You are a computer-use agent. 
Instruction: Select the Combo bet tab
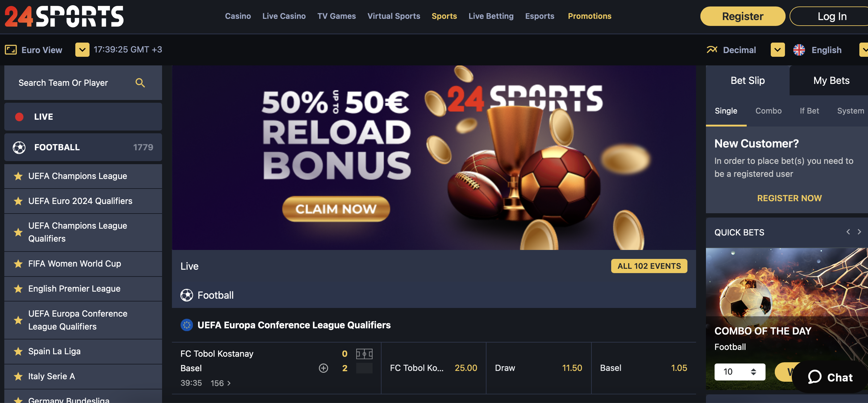tap(768, 111)
